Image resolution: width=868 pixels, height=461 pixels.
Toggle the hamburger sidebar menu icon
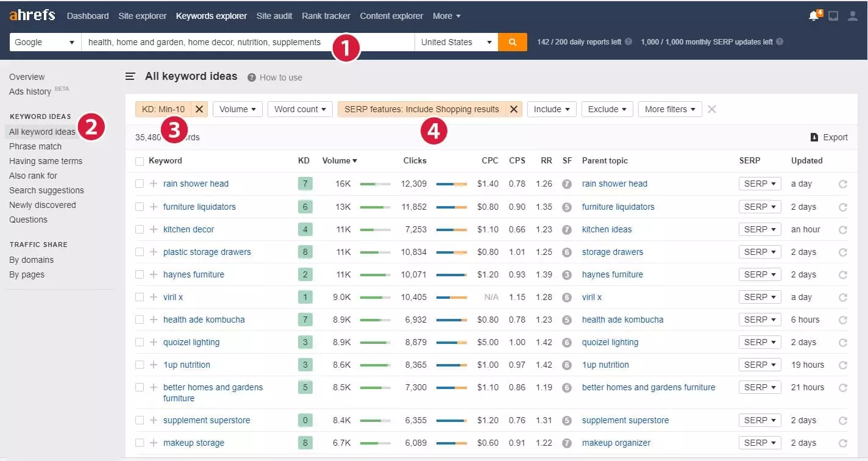[130, 77]
